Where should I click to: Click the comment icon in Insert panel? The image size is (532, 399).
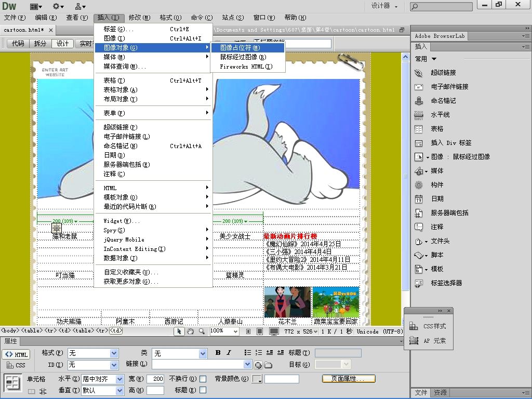click(x=419, y=227)
